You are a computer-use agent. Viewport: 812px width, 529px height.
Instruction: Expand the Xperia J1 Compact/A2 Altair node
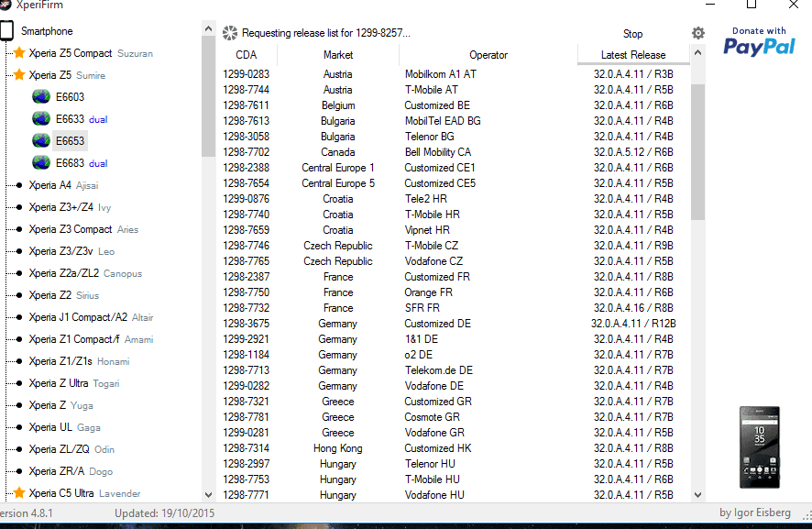tap(19, 317)
